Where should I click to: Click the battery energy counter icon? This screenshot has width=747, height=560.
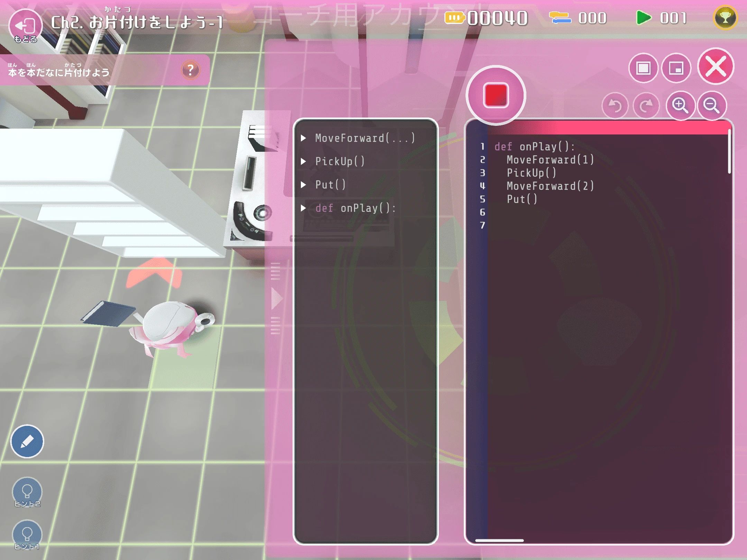455,17
